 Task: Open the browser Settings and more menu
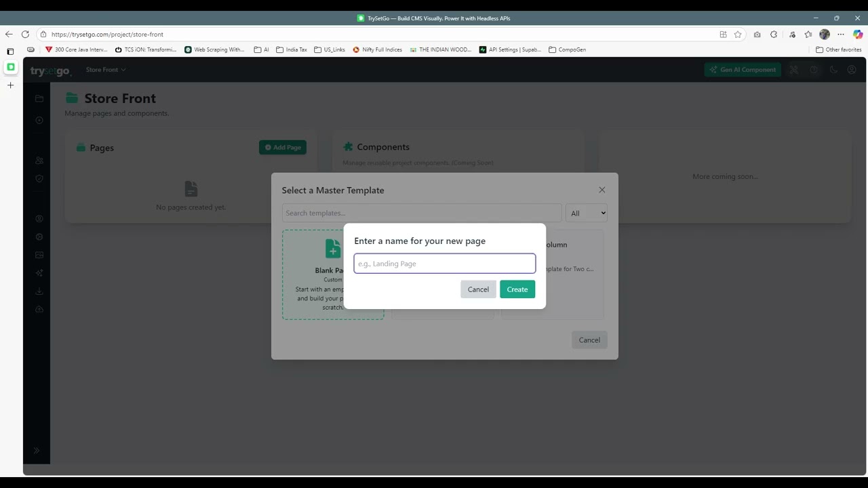coord(841,34)
